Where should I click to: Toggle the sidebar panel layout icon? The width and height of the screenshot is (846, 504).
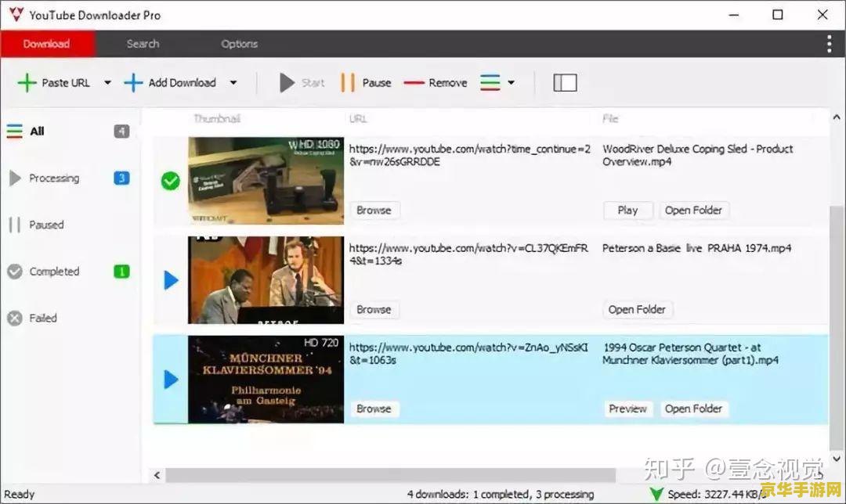point(565,83)
